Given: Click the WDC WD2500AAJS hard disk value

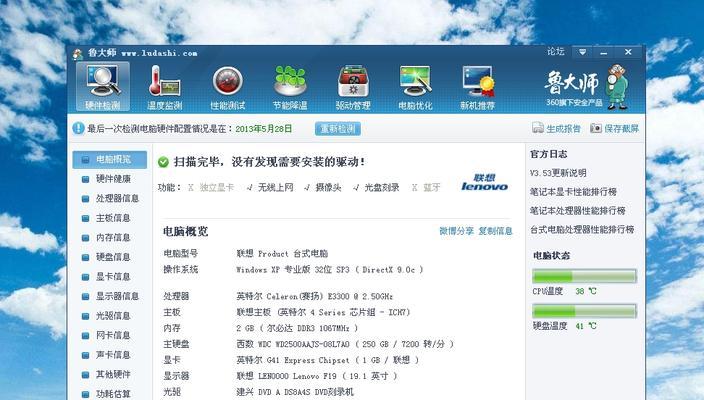Looking at the screenshot, I should point(345,344).
